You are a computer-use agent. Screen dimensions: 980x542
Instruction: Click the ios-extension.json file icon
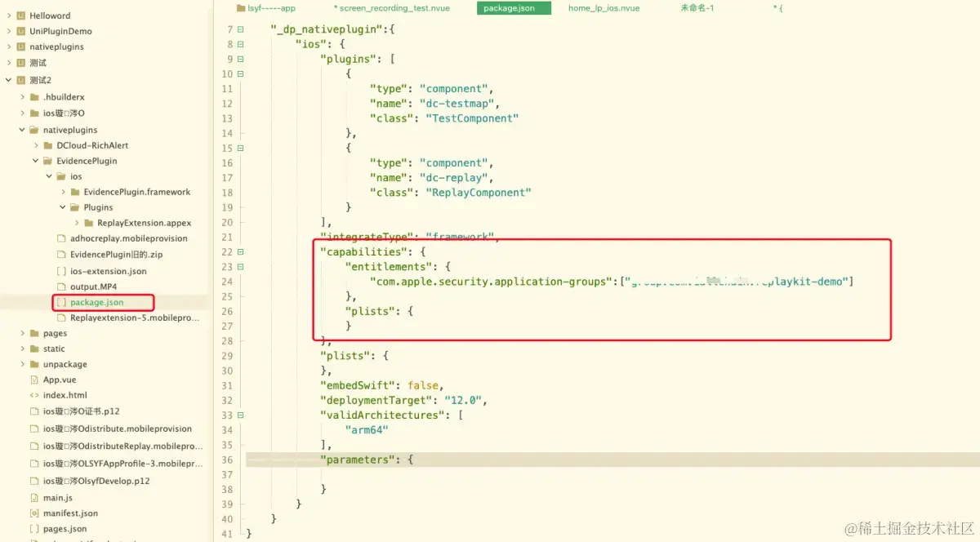coord(60,271)
